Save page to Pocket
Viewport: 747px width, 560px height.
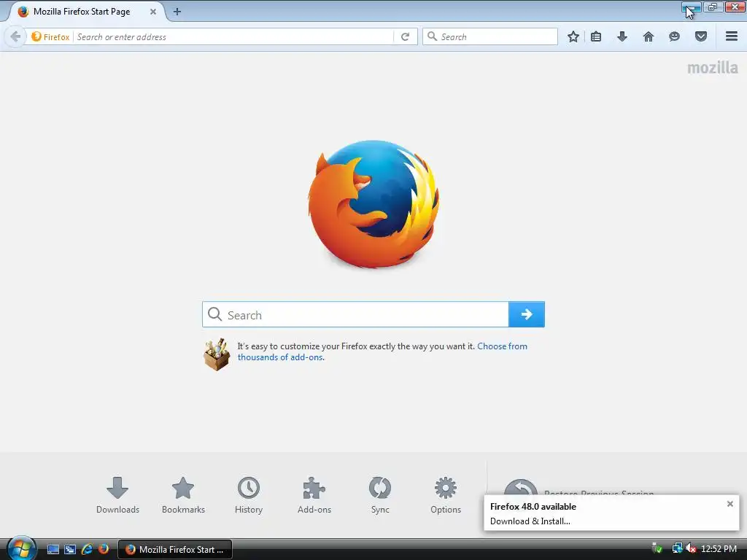pyautogui.click(x=701, y=36)
